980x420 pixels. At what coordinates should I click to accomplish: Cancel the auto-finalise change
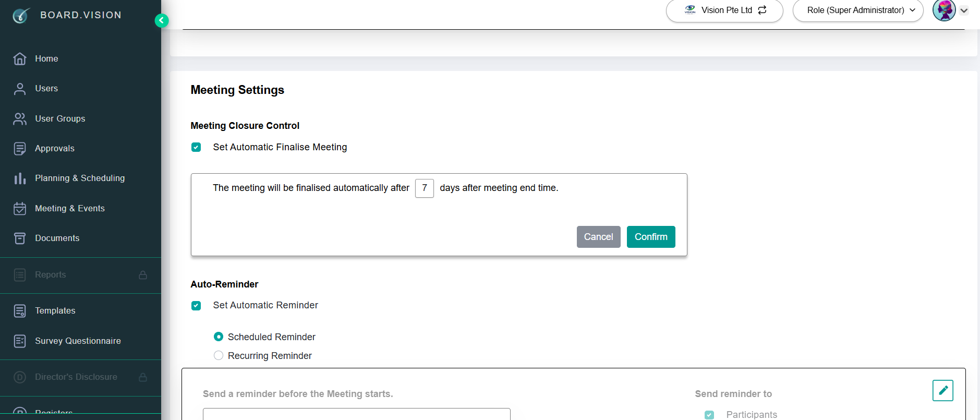click(598, 237)
